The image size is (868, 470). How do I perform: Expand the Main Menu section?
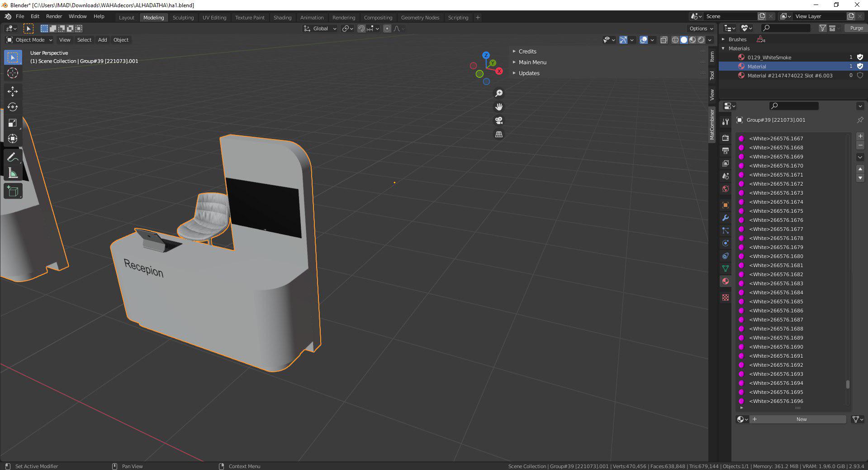tap(532, 62)
